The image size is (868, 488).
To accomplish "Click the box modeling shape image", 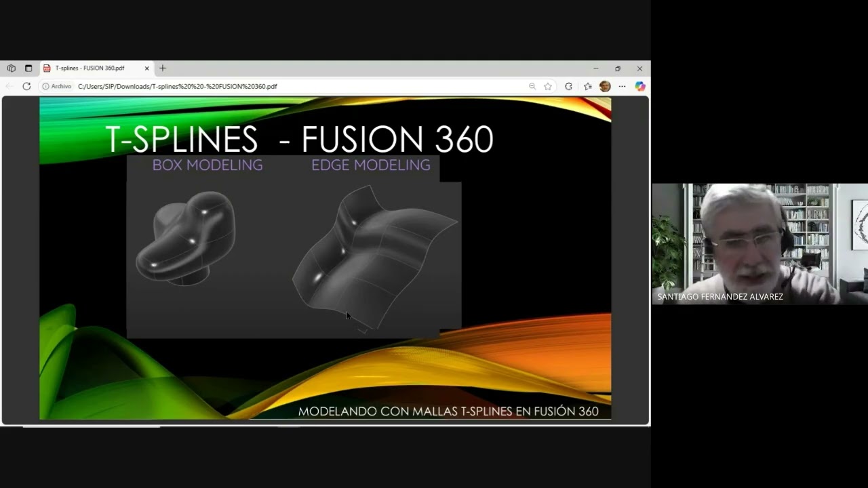I will 186,237.
